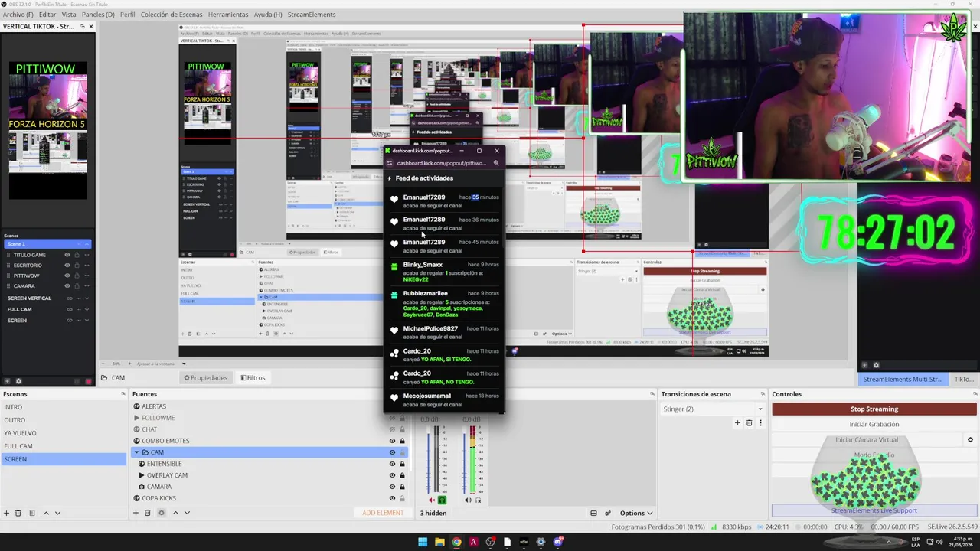Image resolution: width=980 pixels, height=551 pixels.
Task: Click search icon in Kick popout address bar
Action: tap(496, 163)
